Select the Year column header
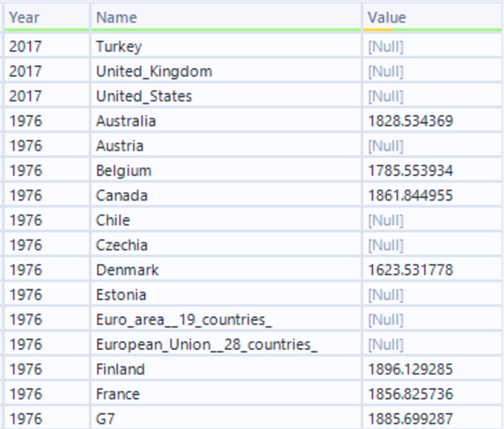Viewport: 504px width, 429px height. [47, 18]
